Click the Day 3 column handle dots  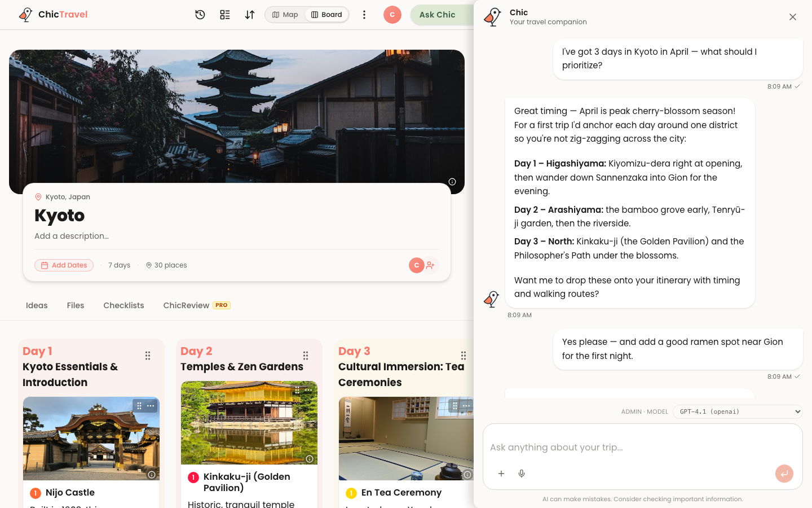point(464,356)
